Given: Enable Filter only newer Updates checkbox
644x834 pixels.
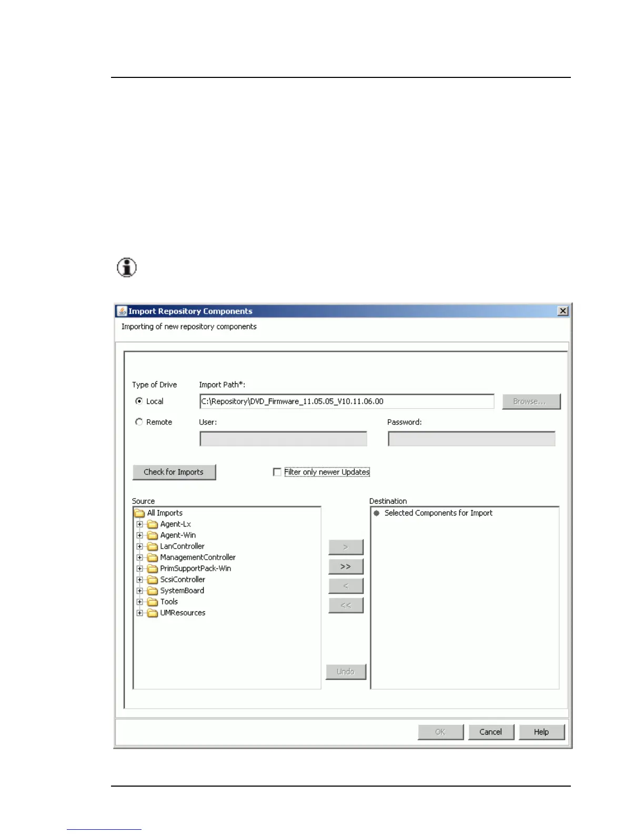Looking at the screenshot, I should click(x=277, y=472).
